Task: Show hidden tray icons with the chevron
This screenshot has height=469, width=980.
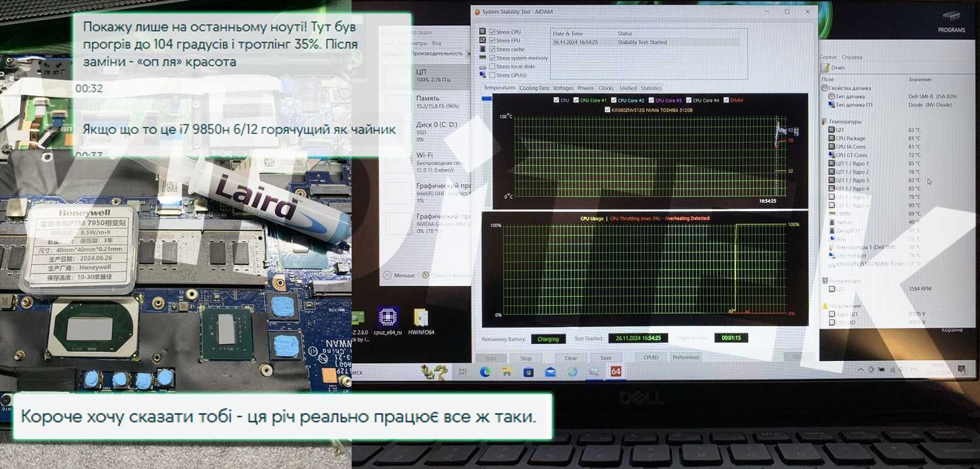Action: coord(860,368)
